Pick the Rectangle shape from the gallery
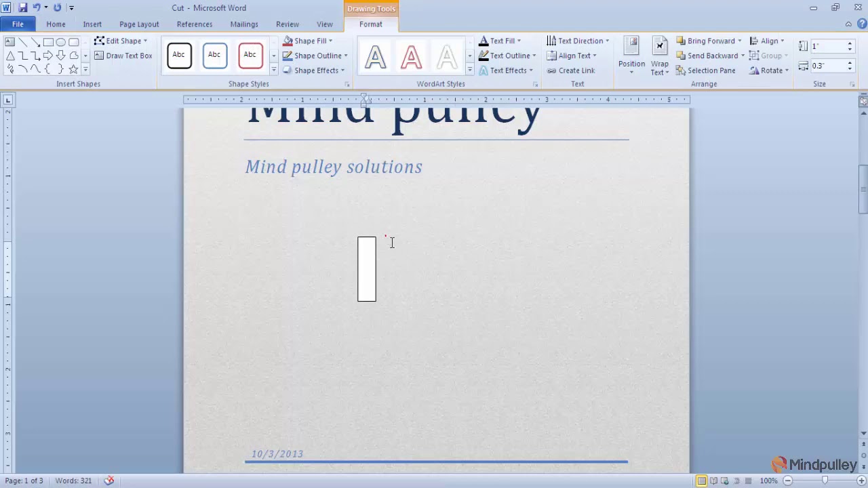The height and width of the screenshot is (488, 868). coord(48,42)
